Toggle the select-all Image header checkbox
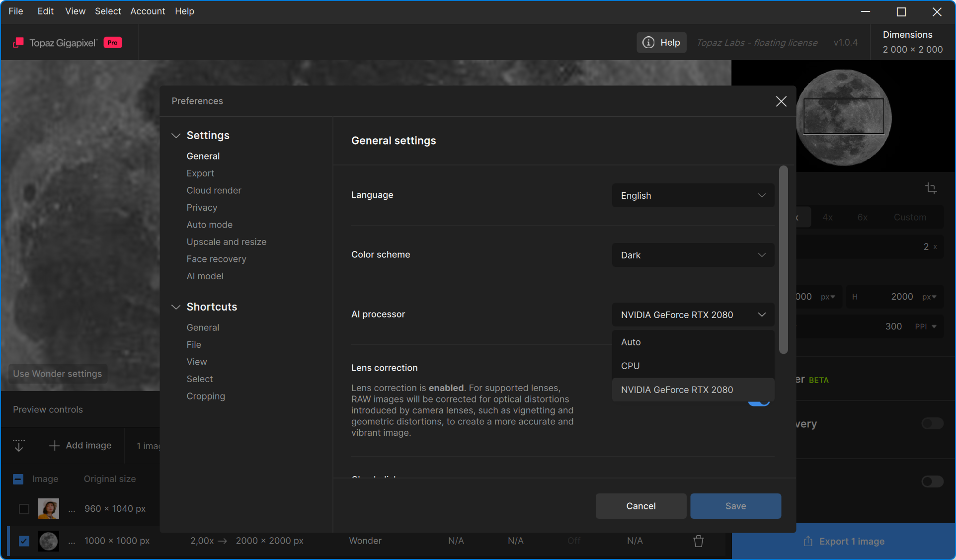This screenshot has width=956, height=560. pyautogui.click(x=18, y=479)
